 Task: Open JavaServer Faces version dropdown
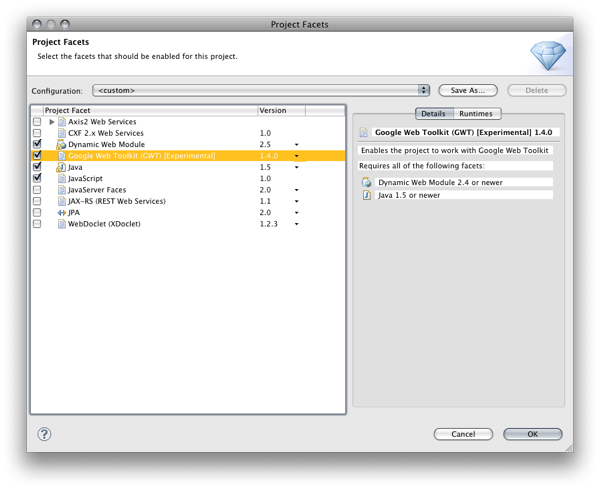[297, 190]
